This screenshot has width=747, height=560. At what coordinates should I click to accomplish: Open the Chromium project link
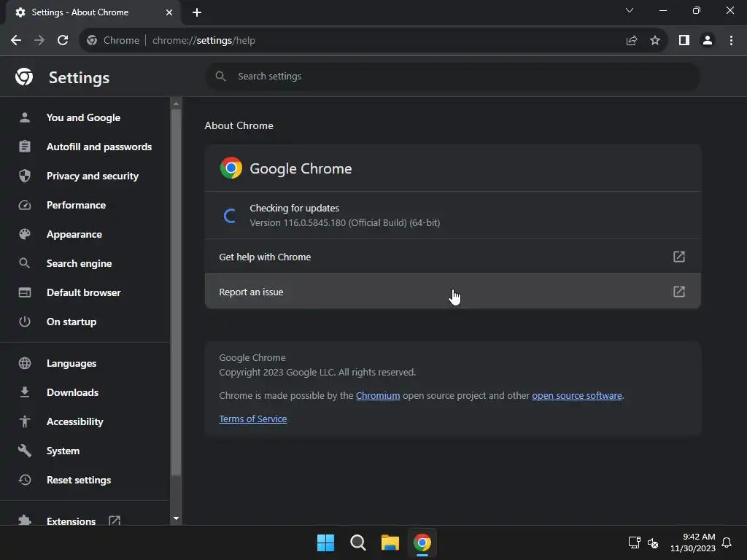coord(378,396)
